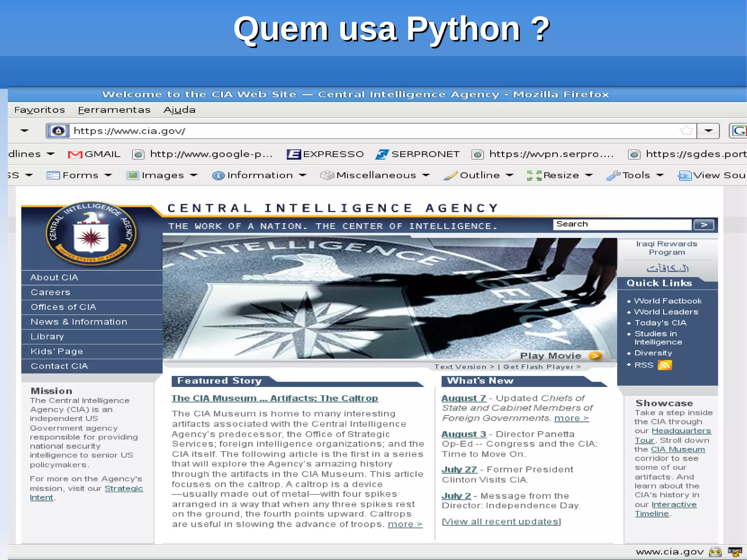Image resolution: width=747 pixels, height=560 pixels.
Task: Click the orange Play Movie arrow
Action: (x=595, y=356)
